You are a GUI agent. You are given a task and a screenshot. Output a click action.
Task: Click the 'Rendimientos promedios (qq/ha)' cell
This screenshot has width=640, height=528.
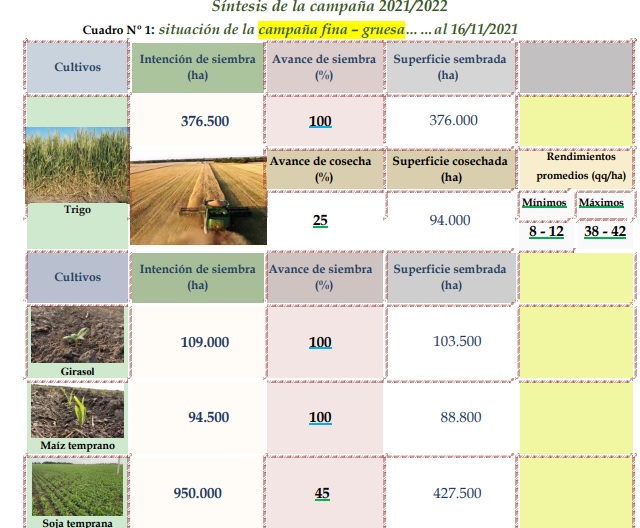point(574,167)
